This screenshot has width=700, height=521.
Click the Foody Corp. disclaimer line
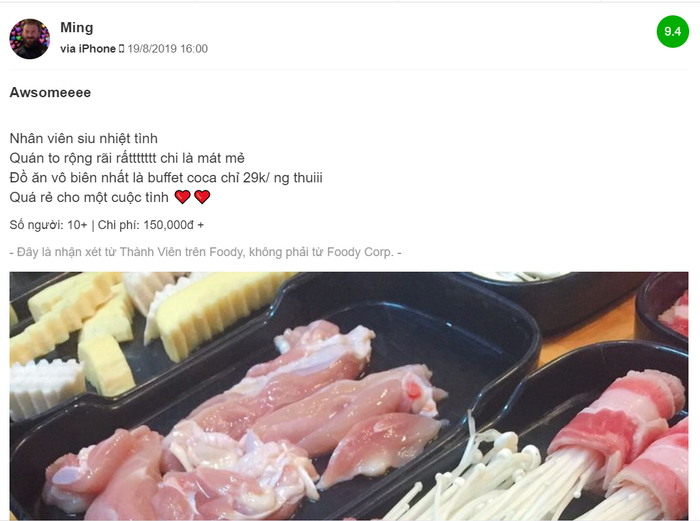click(x=205, y=252)
